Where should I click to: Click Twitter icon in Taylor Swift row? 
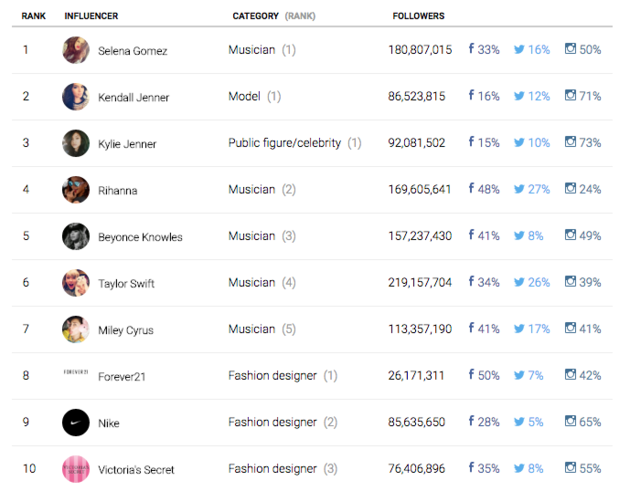click(x=519, y=282)
